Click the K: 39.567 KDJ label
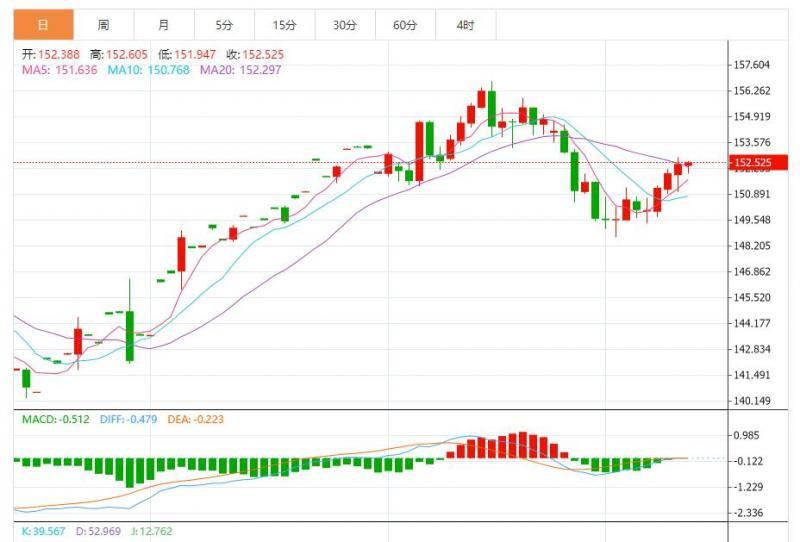The image size is (800, 542). 43,532
